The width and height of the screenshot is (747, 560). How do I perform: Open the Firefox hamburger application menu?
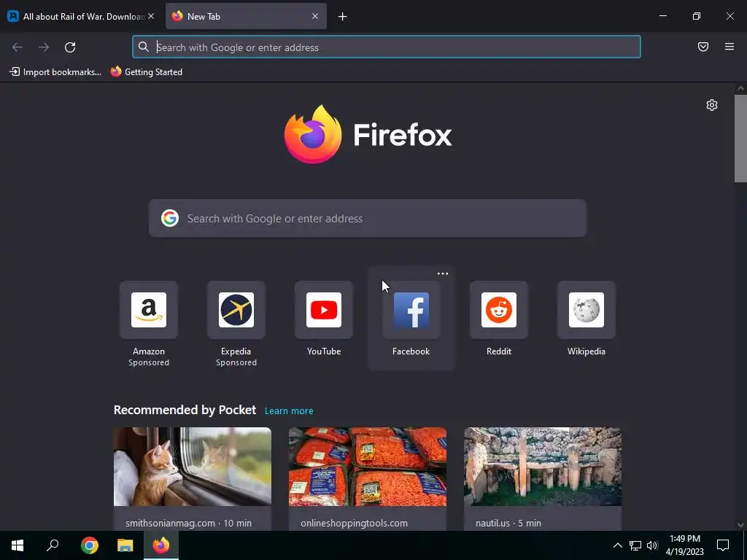click(729, 47)
